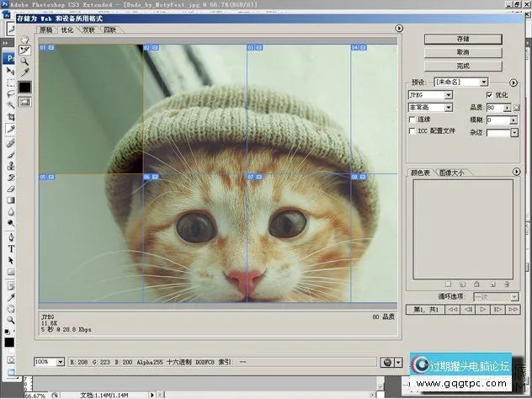
Task: Select the Photoshop toolbar Eyedropper tool
Action: coord(10,297)
